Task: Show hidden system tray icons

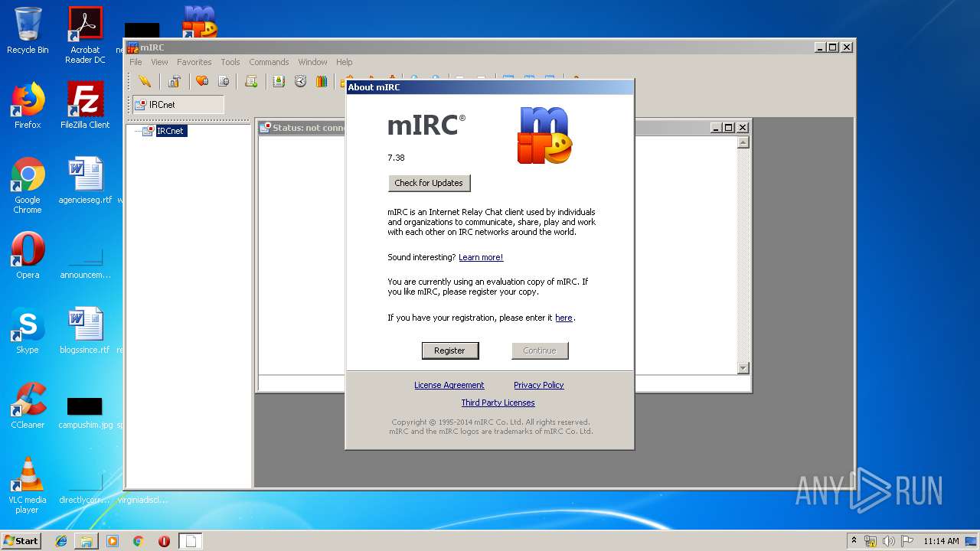Action: (854, 541)
